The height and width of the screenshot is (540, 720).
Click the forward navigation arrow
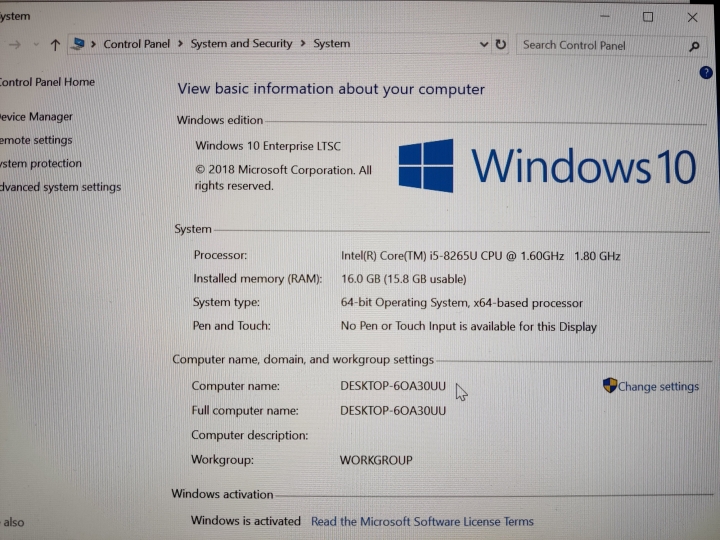pos(15,45)
